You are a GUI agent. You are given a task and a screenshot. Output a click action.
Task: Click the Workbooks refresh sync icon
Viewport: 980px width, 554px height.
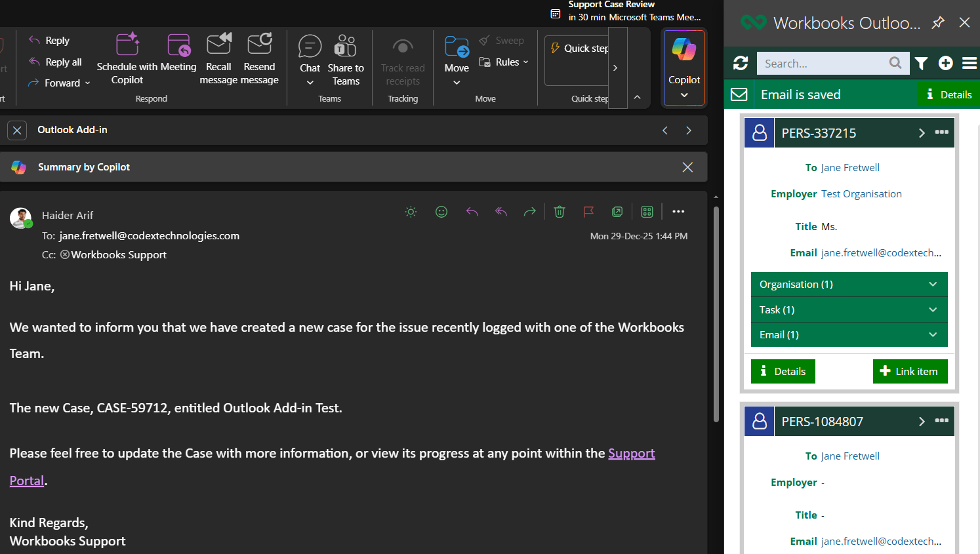point(741,63)
